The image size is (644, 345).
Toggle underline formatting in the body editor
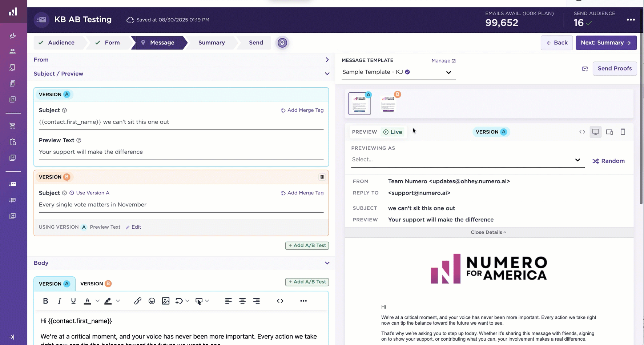point(73,301)
